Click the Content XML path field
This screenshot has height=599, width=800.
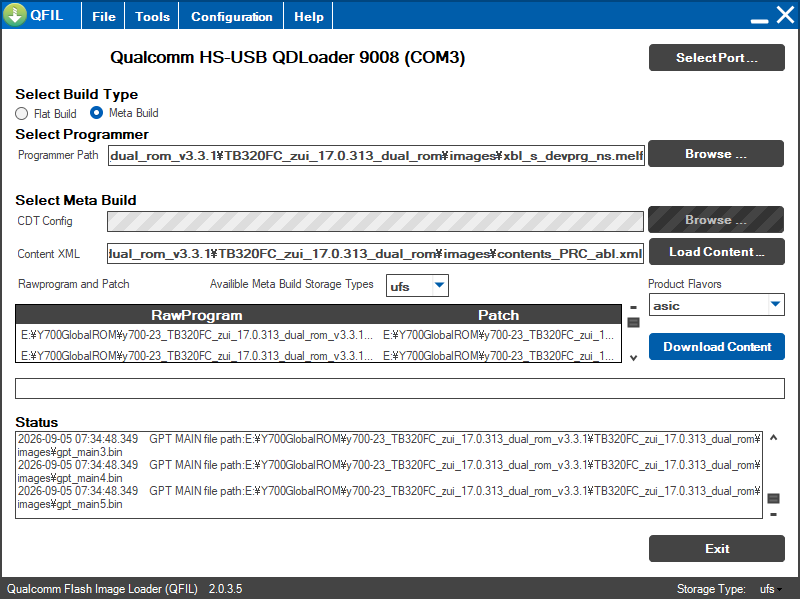(375, 254)
